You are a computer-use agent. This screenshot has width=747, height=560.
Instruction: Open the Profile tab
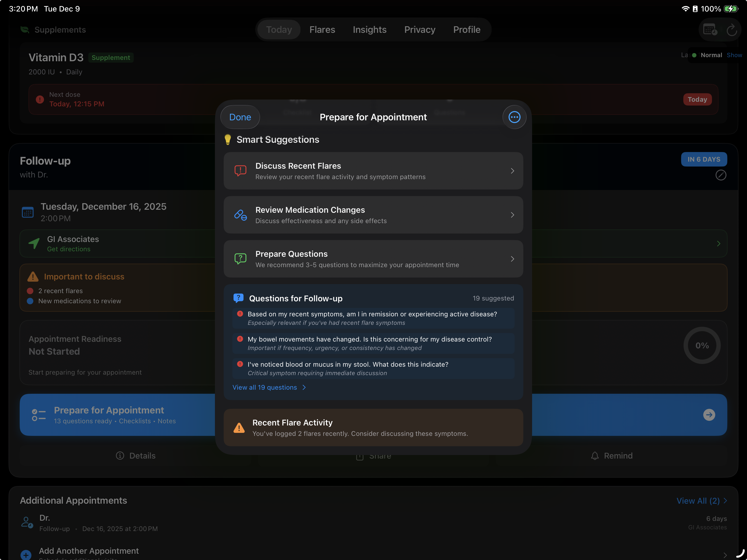tap(467, 30)
